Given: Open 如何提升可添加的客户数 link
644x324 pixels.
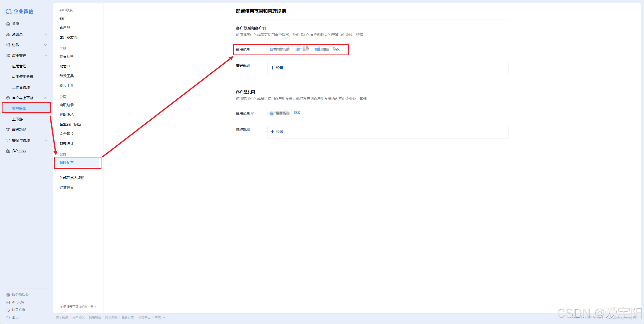Looking at the screenshot, I should pyautogui.click(x=78, y=307).
